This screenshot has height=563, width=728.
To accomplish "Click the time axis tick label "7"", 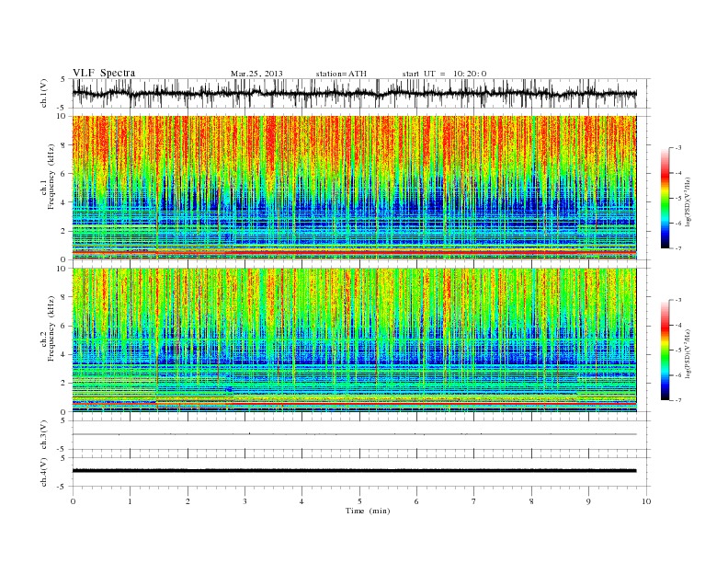I will 474,501.
